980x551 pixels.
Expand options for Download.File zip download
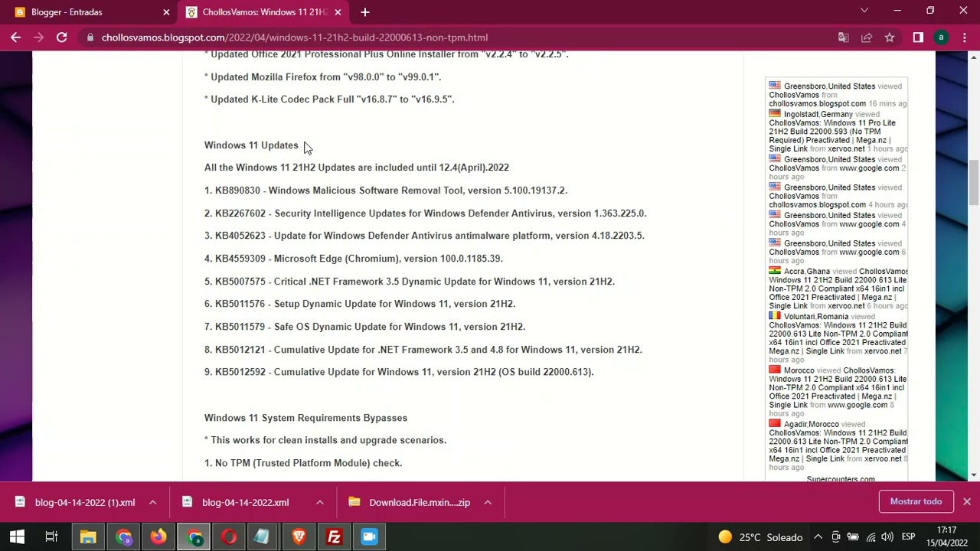point(488,503)
